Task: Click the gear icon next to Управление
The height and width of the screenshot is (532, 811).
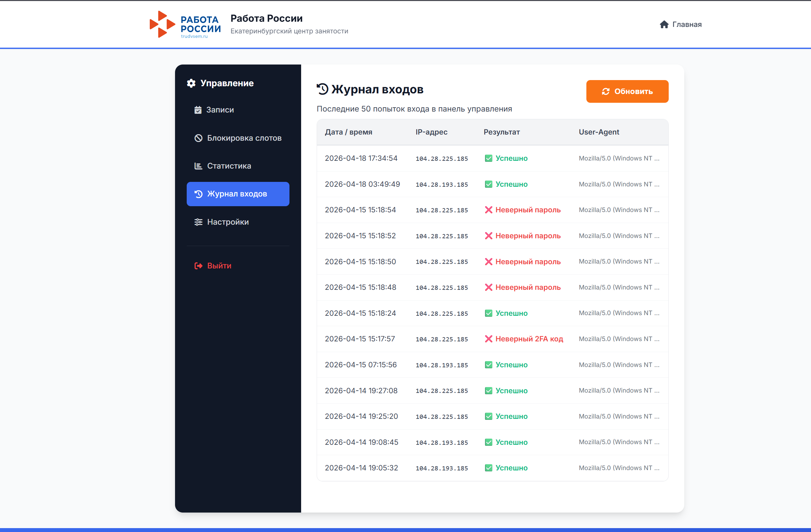Action: pyautogui.click(x=191, y=83)
